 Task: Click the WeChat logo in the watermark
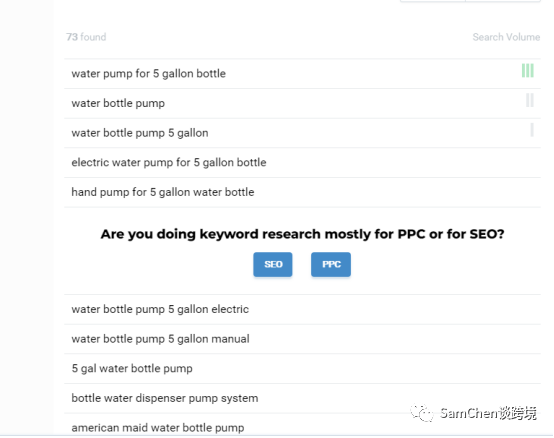click(422, 413)
